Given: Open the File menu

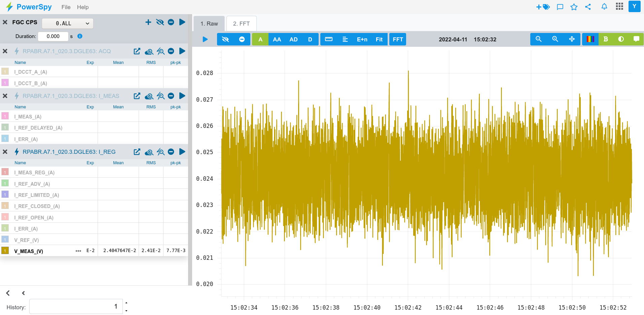Looking at the screenshot, I should click(x=66, y=7).
